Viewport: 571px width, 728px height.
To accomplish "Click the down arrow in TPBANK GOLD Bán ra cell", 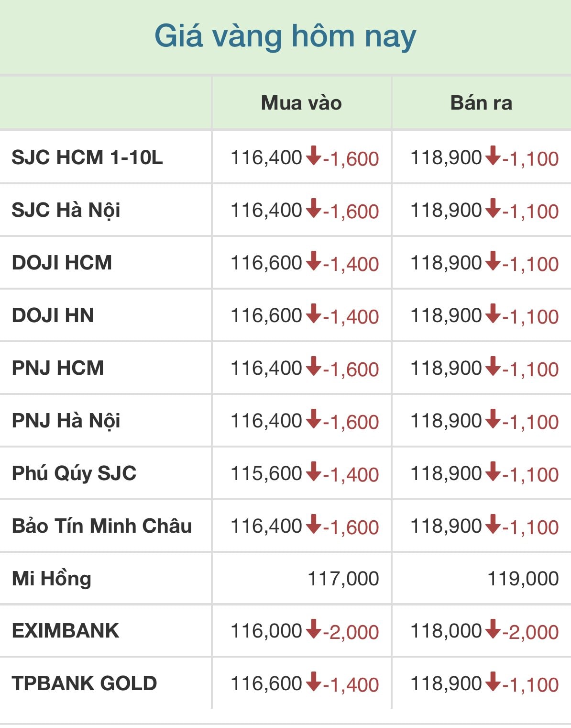I will click(x=494, y=682).
